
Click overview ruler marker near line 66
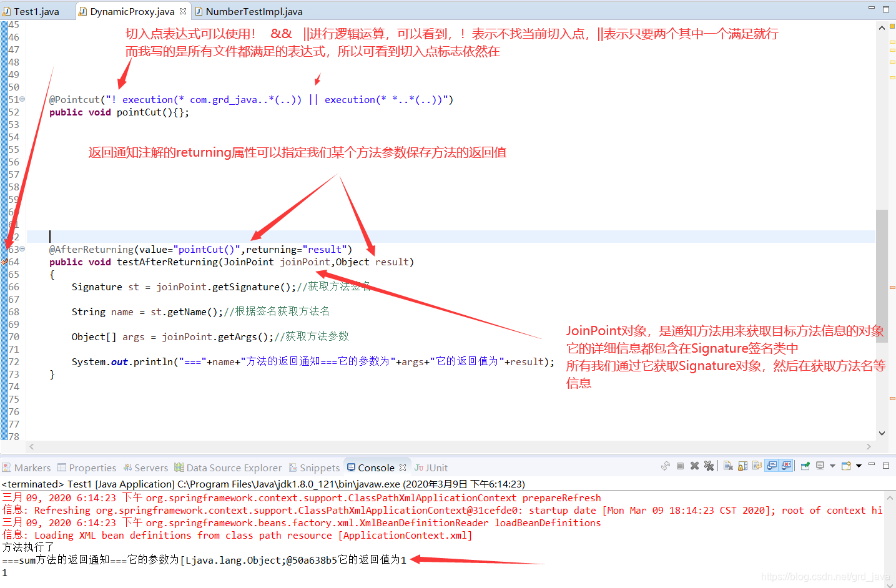[892, 287]
